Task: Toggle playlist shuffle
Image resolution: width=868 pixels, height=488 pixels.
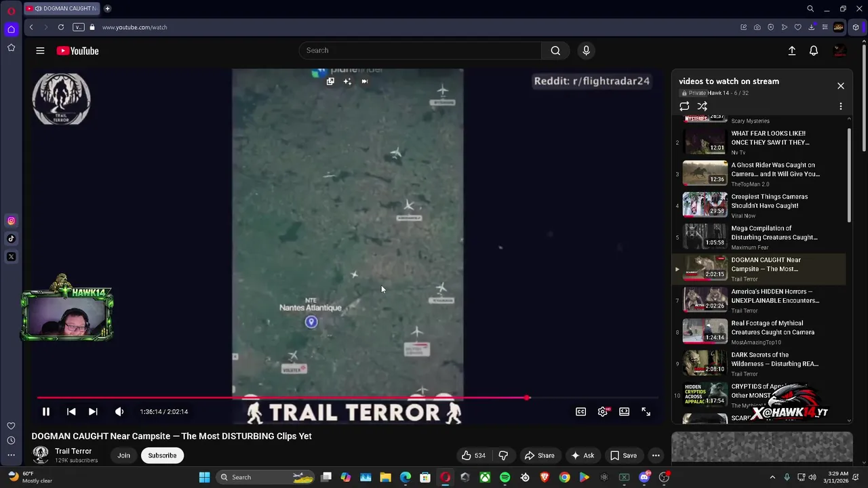Action: point(703,106)
